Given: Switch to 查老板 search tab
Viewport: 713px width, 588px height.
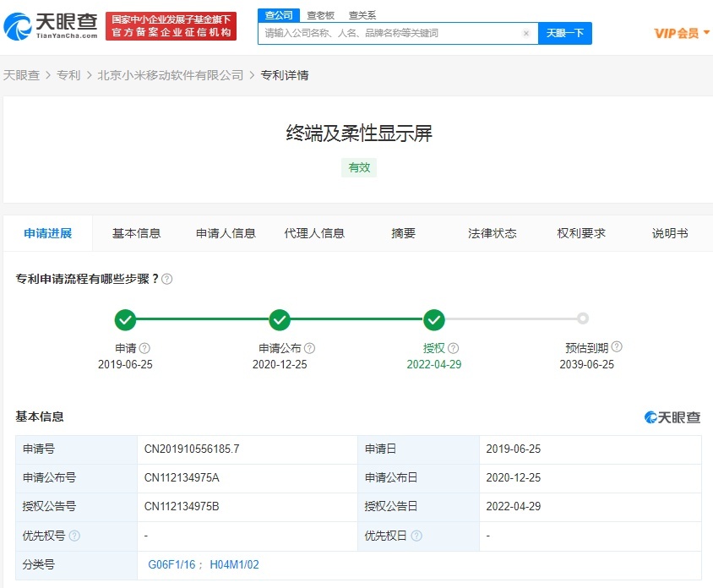Looking at the screenshot, I should tap(320, 15).
